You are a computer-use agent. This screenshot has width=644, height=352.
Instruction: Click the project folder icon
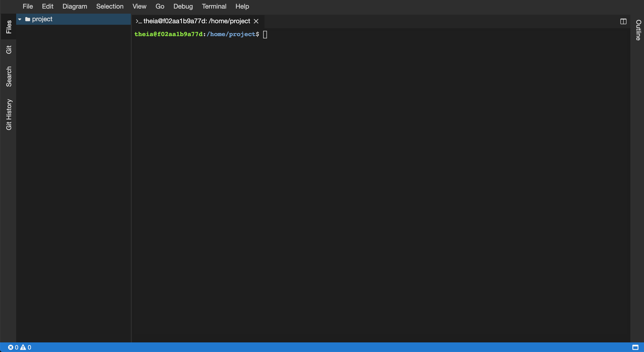pos(28,19)
